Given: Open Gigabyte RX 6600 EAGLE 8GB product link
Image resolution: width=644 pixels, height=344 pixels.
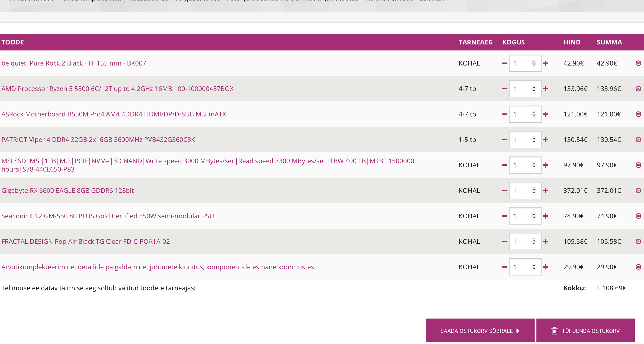Looking at the screenshot, I should 67,191.
